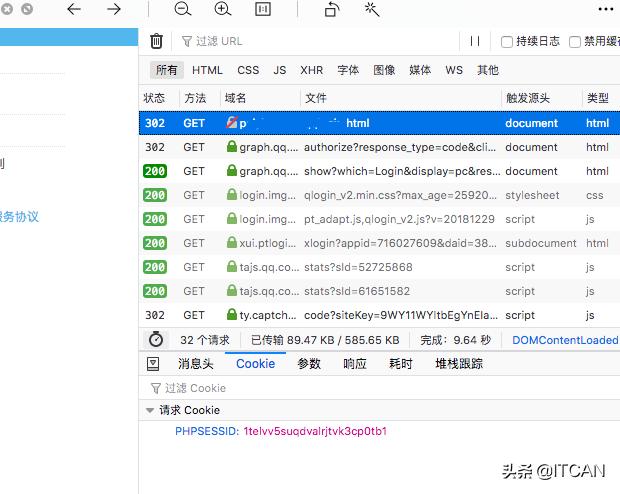Click the magic wand enhance icon
Image resolution: width=620 pixels, height=494 pixels.
pyautogui.click(x=372, y=9)
